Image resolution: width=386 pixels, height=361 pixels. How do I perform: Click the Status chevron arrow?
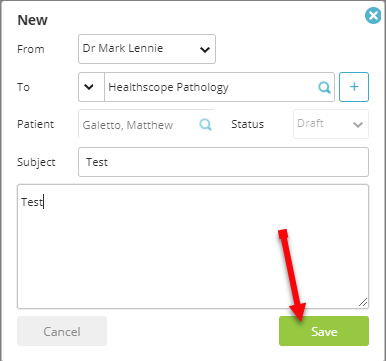pos(358,125)
